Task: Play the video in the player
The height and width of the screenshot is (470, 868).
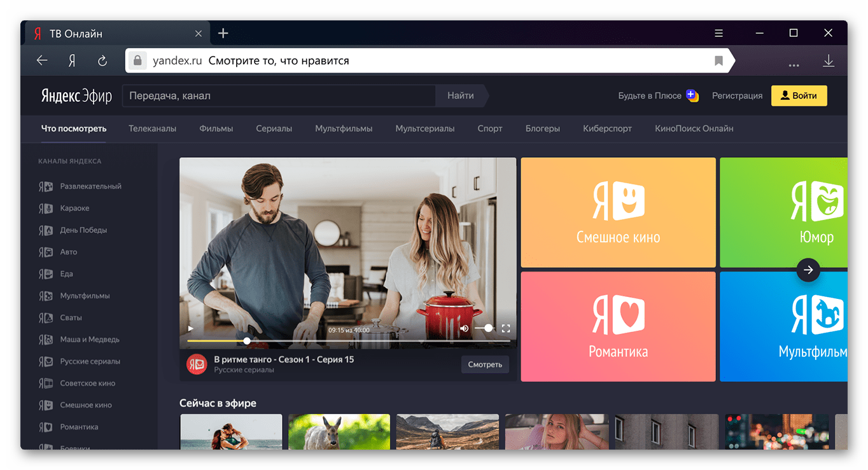Action: pos(190,329)
